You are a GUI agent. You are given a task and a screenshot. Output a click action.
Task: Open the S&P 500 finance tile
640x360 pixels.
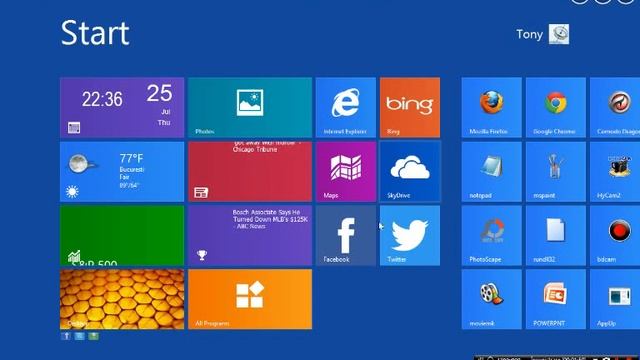coord(122,236)
